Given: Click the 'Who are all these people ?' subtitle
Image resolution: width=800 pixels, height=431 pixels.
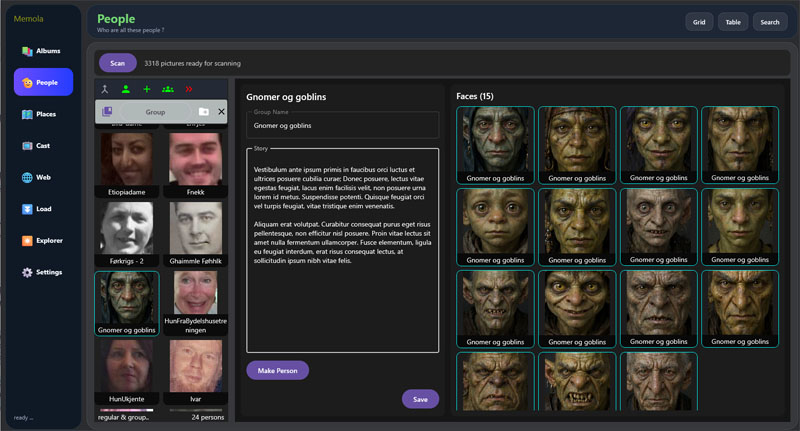Looking at the screenshot, I should pos(131,30).
